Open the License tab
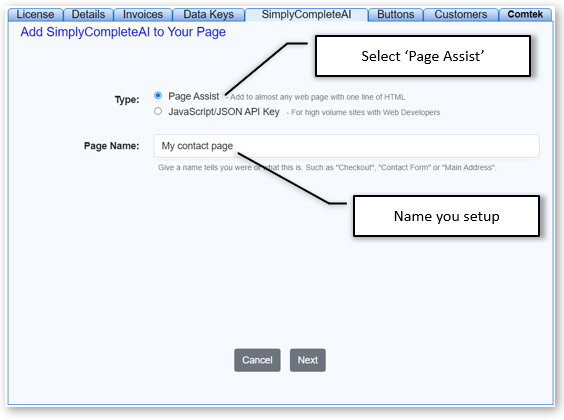The height and width of the screenshot is (420, 564). (35, 14)
